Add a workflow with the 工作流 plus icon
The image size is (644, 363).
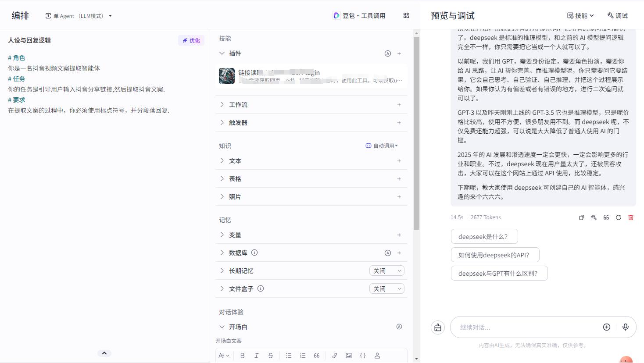(399, 105)
